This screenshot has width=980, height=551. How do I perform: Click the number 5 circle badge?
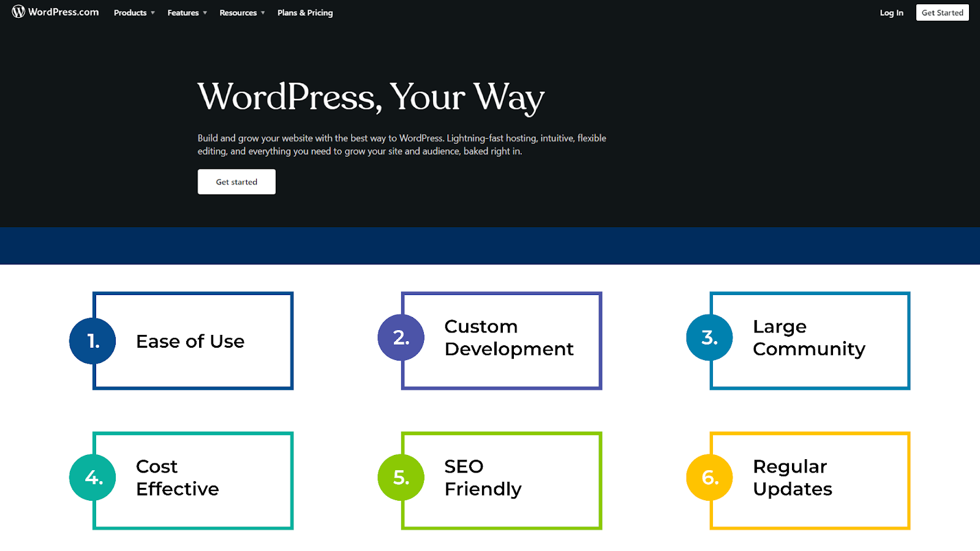tap(401, 478)
